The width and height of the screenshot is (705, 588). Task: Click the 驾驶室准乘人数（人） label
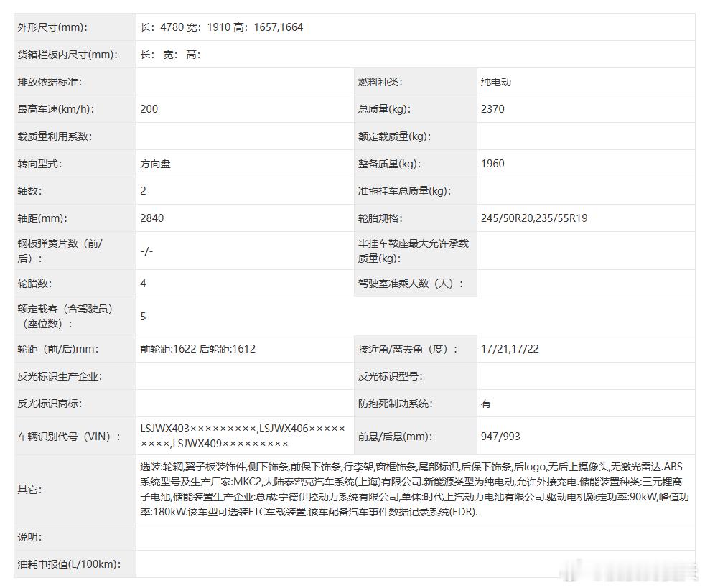coord(411,284)
